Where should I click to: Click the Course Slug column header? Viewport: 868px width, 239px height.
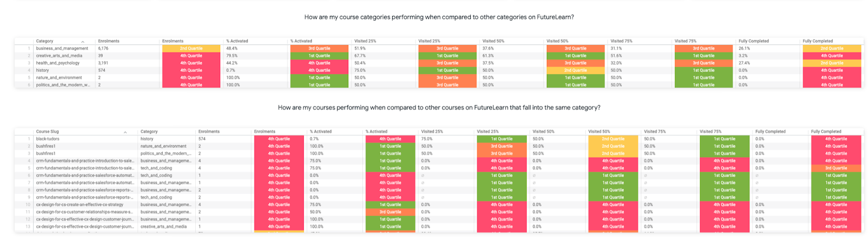(48, 132)
